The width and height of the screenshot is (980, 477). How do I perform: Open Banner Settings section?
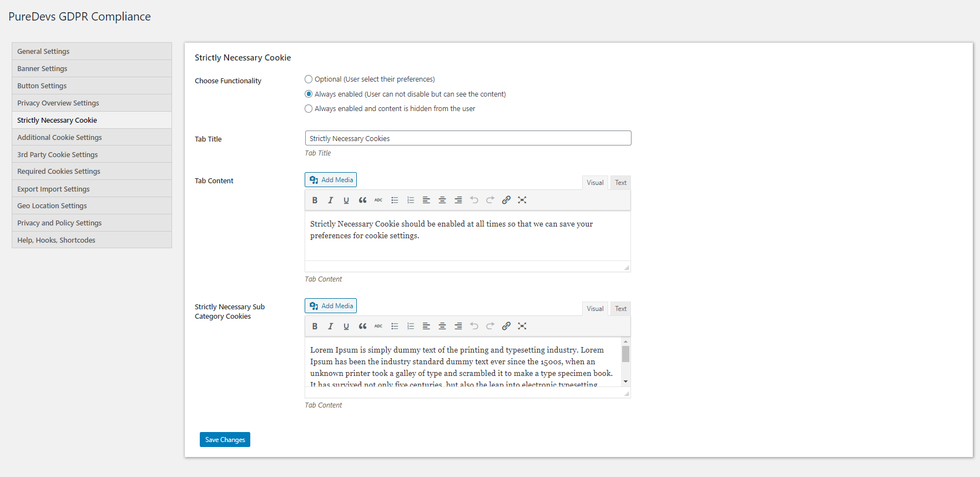42,69
